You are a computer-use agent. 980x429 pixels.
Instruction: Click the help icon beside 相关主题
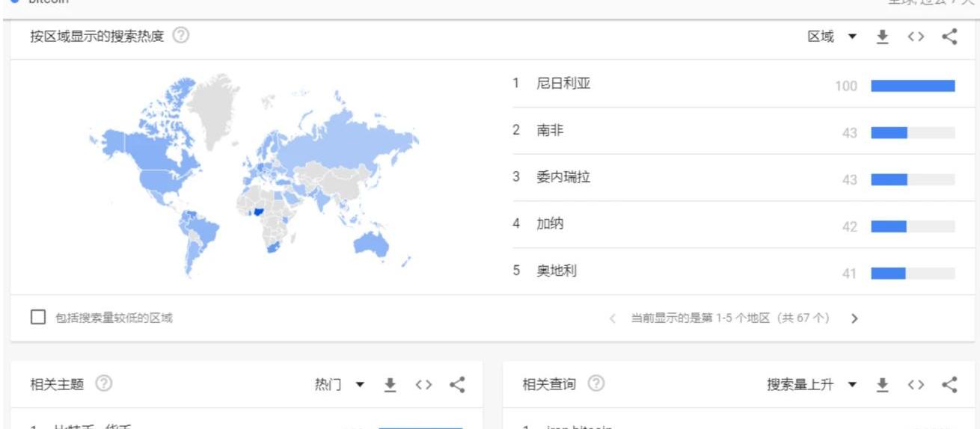[104, 384]
